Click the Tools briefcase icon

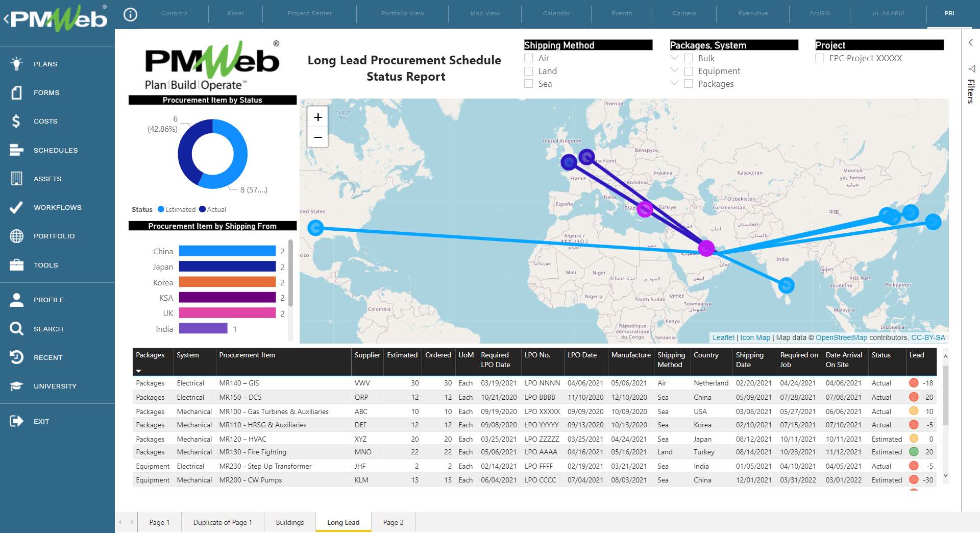pyautogui.click(x=16, y=265)
